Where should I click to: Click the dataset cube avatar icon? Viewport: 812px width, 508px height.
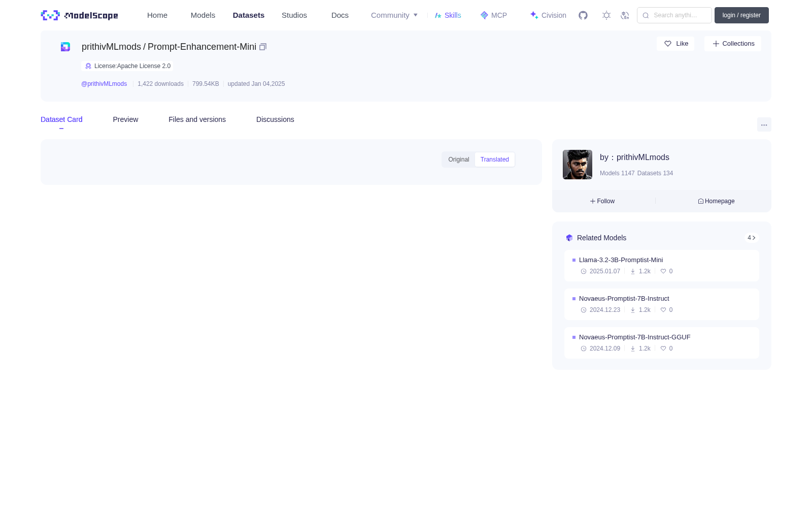(x=65, y=47)
